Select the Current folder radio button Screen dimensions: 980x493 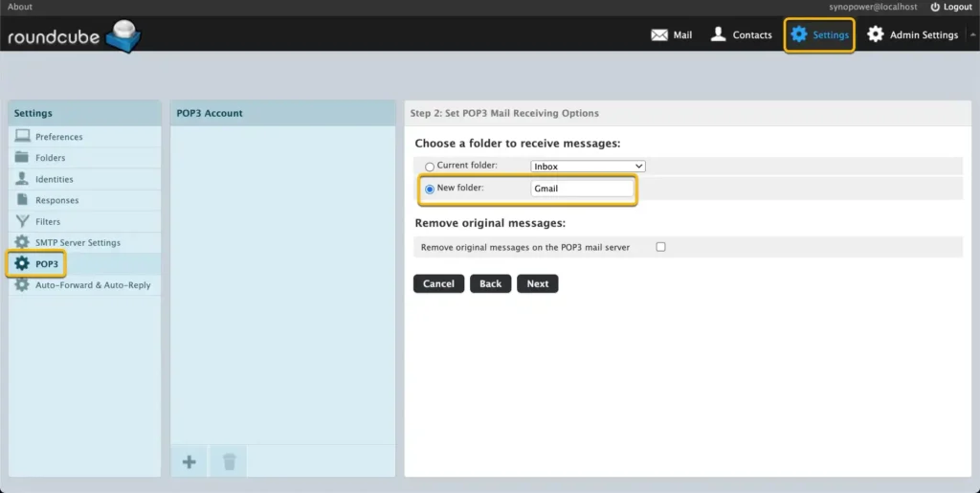pos(430,167)
